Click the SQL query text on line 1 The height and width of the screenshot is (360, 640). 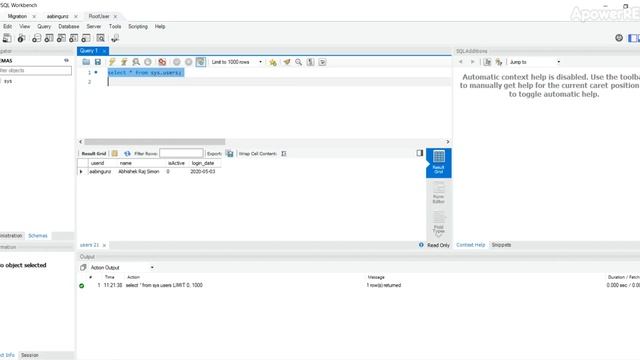(x=145, y=73)
